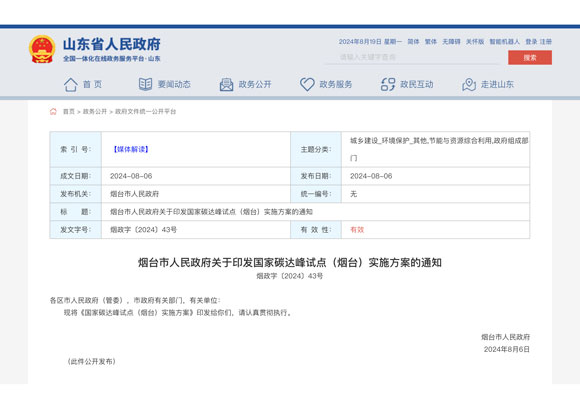Click the 主题分类 value text
Viewport: 580px width, 397px height.
(439, 149)
